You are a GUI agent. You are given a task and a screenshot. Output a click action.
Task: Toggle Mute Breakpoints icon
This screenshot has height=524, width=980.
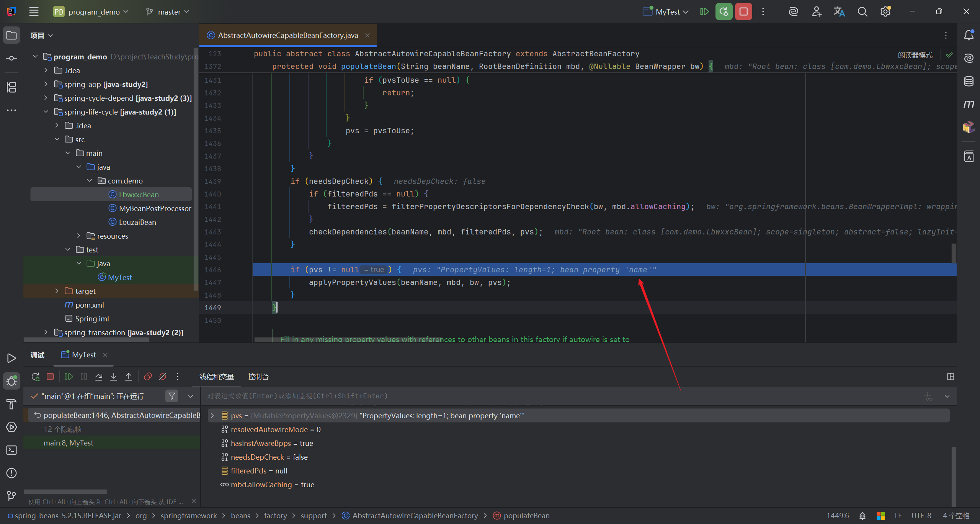[x=163, y=377]
